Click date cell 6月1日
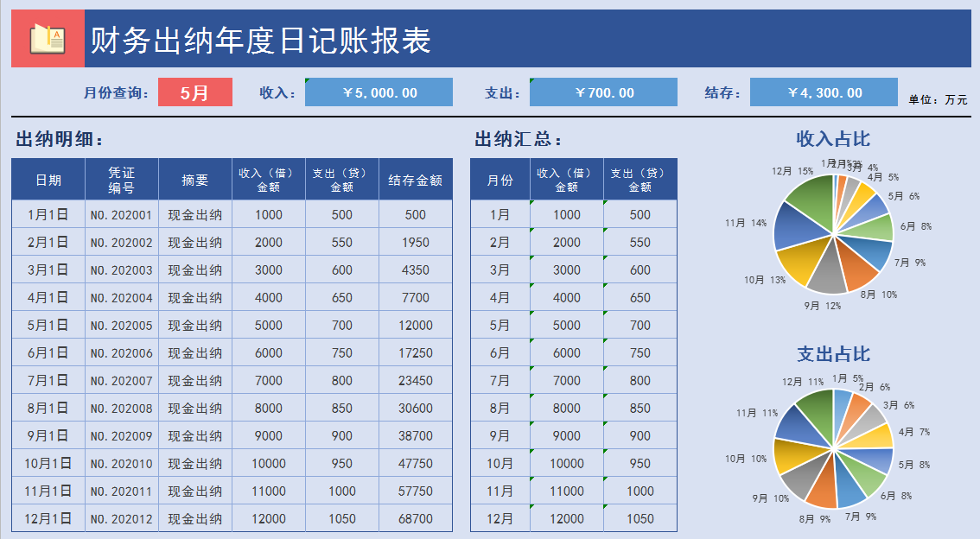The image size is (980, 539). click(48, 353)
